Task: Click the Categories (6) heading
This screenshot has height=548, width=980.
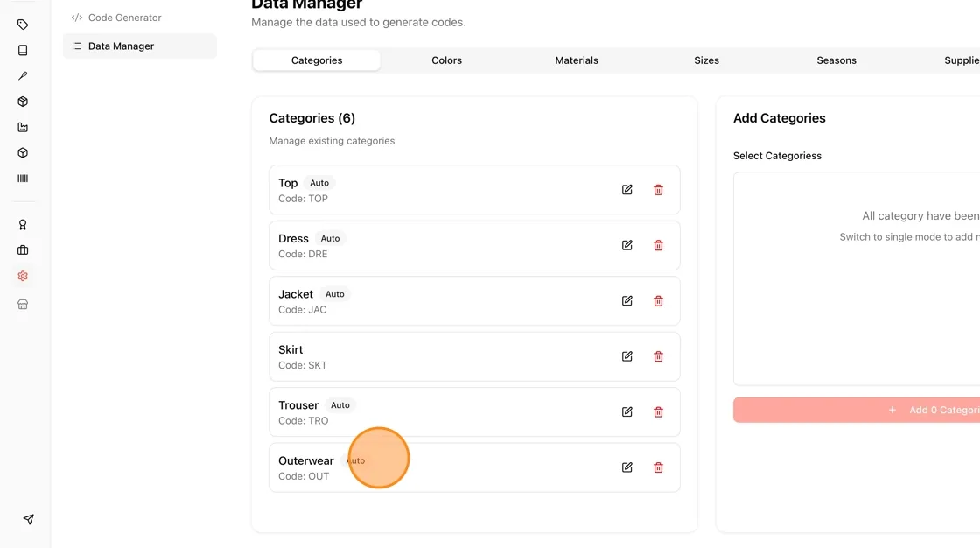Action: [x=311, y=118]
